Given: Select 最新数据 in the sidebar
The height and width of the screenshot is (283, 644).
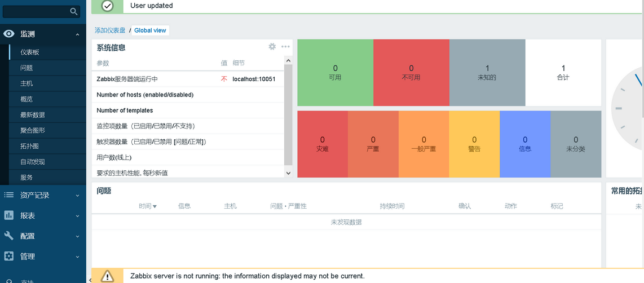Looking at the screenshot, I should pos(33,114).
